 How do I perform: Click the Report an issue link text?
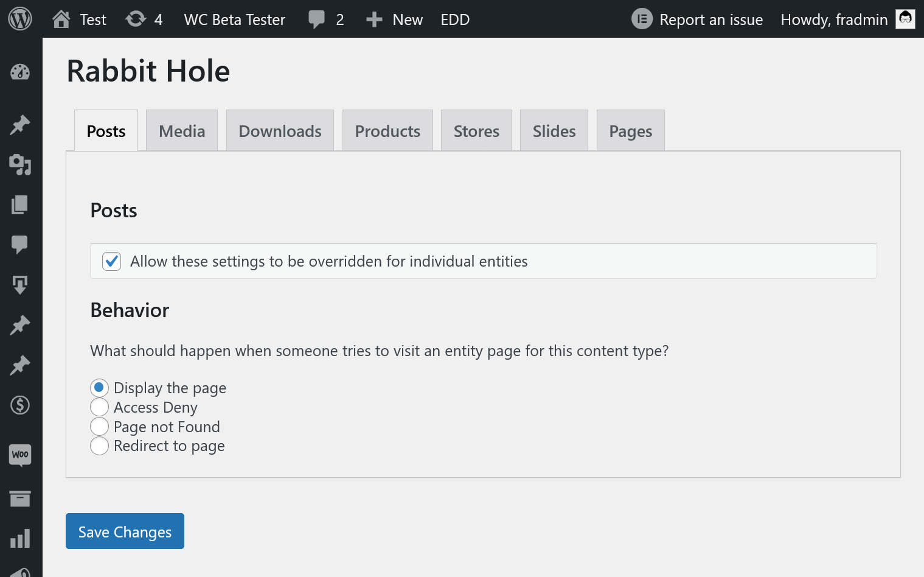pos(711,19)
